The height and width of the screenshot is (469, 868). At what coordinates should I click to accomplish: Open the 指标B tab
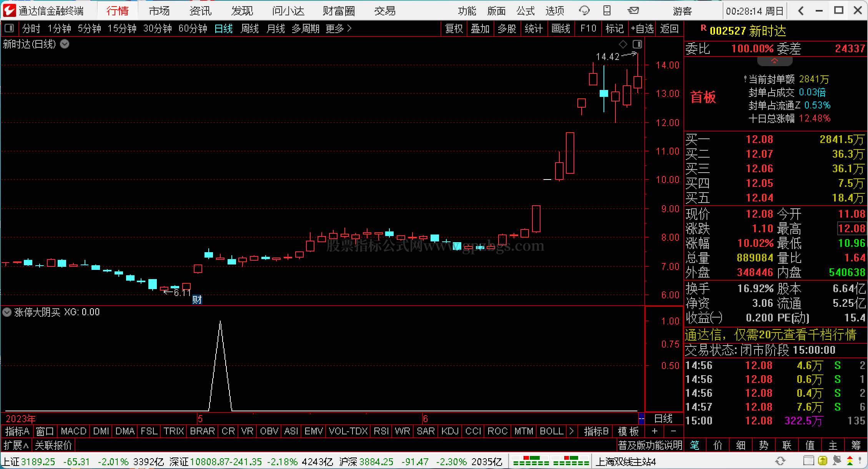click(x=596, y=431)
